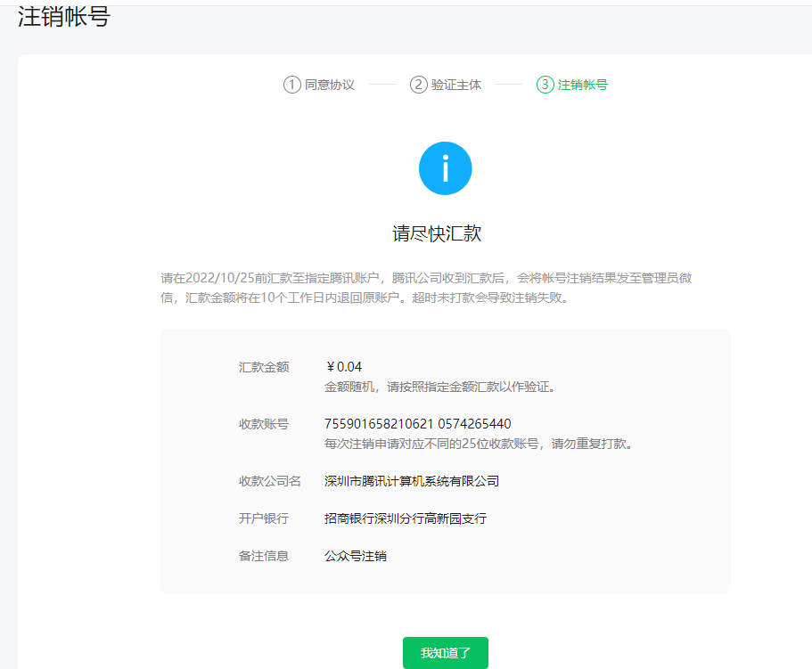Click the 汇款金额 label
The width and height of the screenshot is (812, 669).
(264, 367)
